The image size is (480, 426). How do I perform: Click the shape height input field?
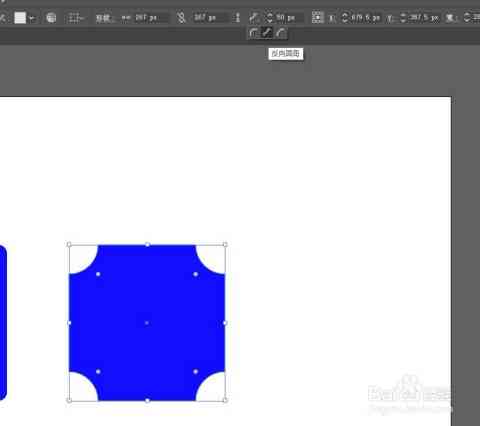click(210, 17)
